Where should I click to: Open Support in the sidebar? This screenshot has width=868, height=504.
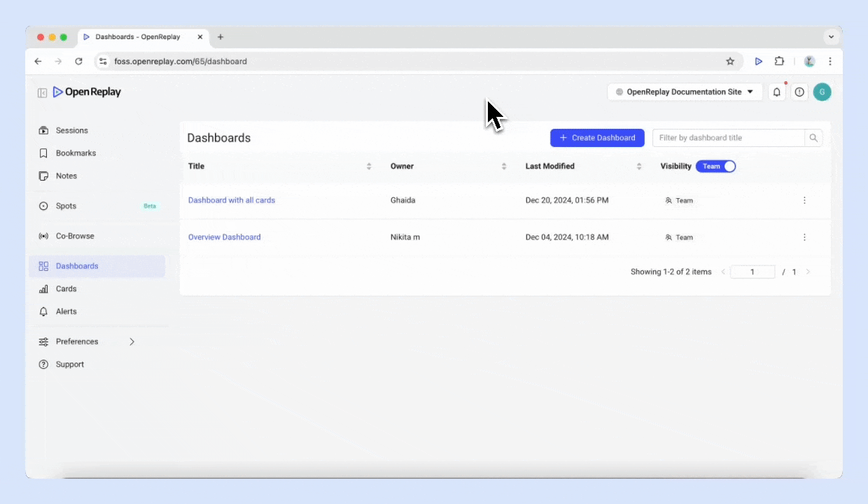pyautogui.click(x=97, y=364)
